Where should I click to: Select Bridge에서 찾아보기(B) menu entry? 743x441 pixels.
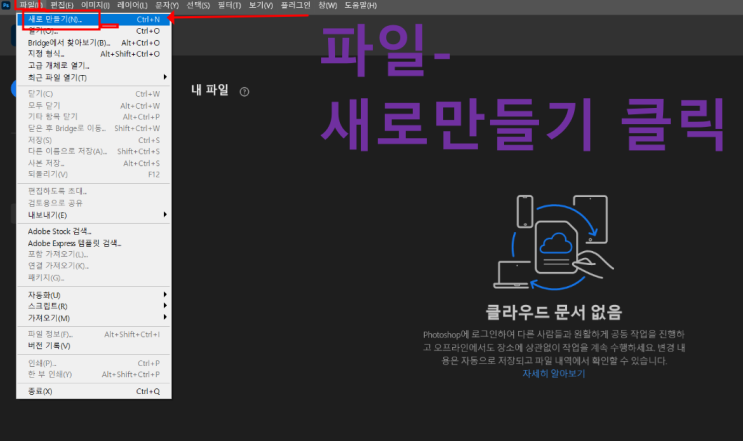[x=94, y=43]
